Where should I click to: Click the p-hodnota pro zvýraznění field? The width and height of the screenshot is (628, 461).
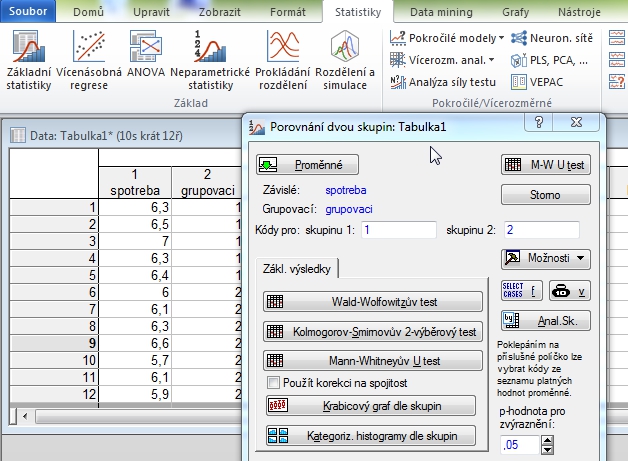tap(519, 445)
